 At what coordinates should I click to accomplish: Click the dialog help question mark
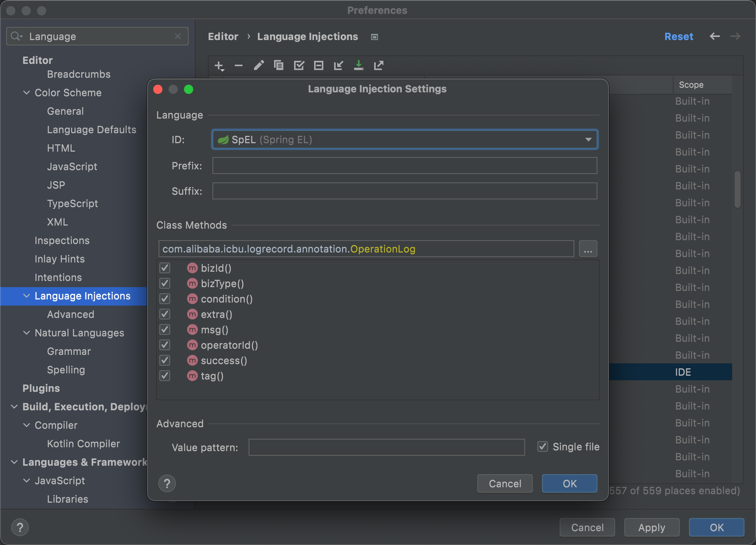pos(167,483)
